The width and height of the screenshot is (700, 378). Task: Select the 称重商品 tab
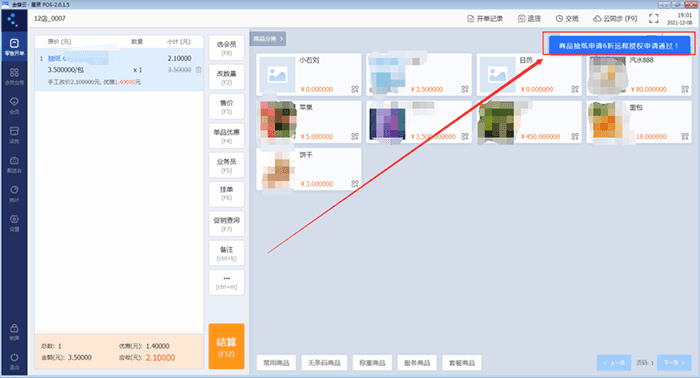(372, 363)
